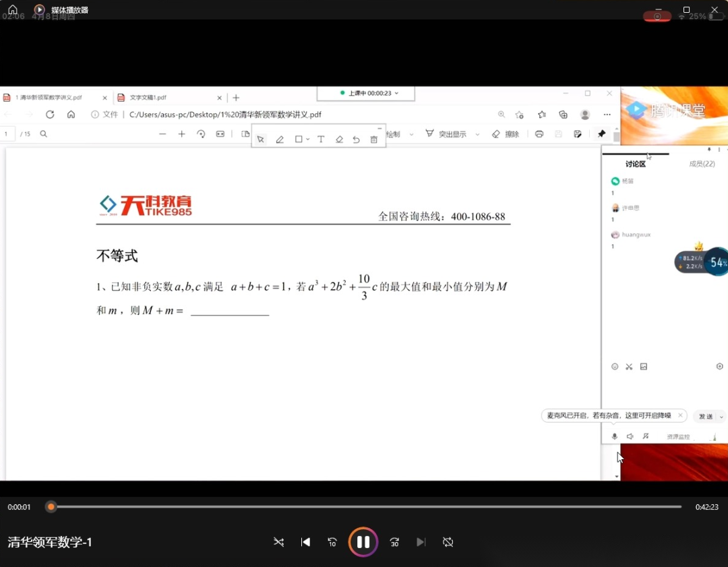
Task: Mute the microphone in classroom panel
Action: pos(614,436)
